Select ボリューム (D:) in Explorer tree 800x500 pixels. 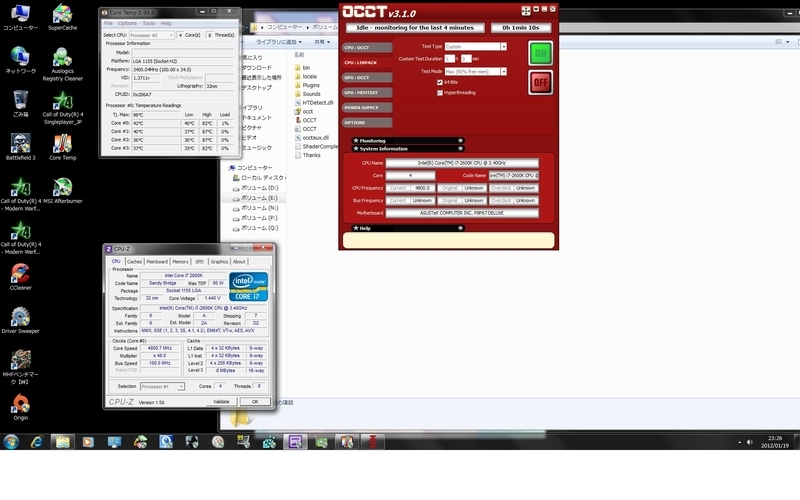256,188
